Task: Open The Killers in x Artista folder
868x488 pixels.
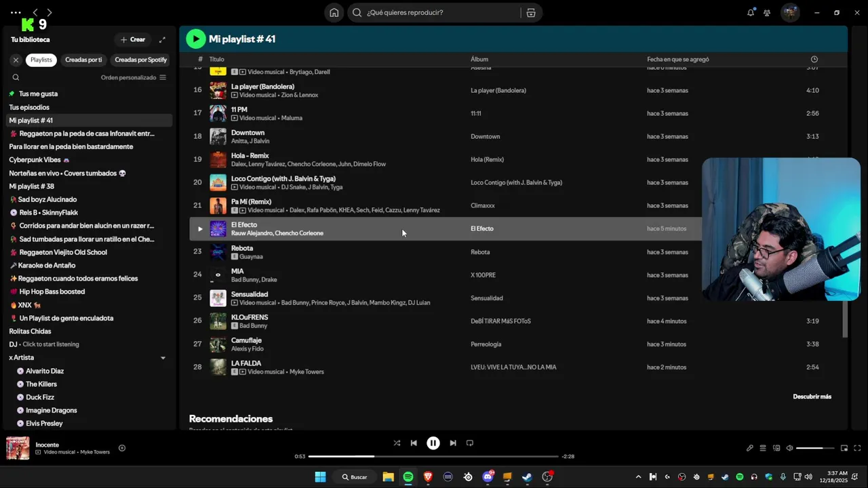Action: [x=41, y=384]
